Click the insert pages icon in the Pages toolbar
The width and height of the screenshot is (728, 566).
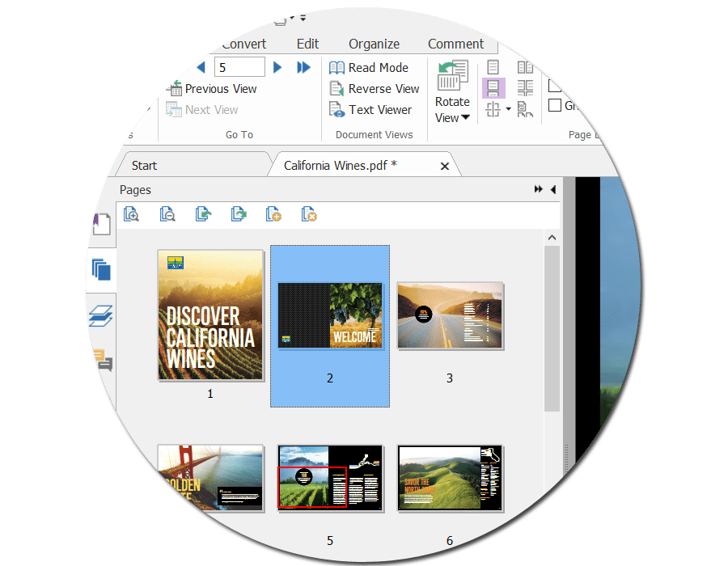[x=273, y=214]
